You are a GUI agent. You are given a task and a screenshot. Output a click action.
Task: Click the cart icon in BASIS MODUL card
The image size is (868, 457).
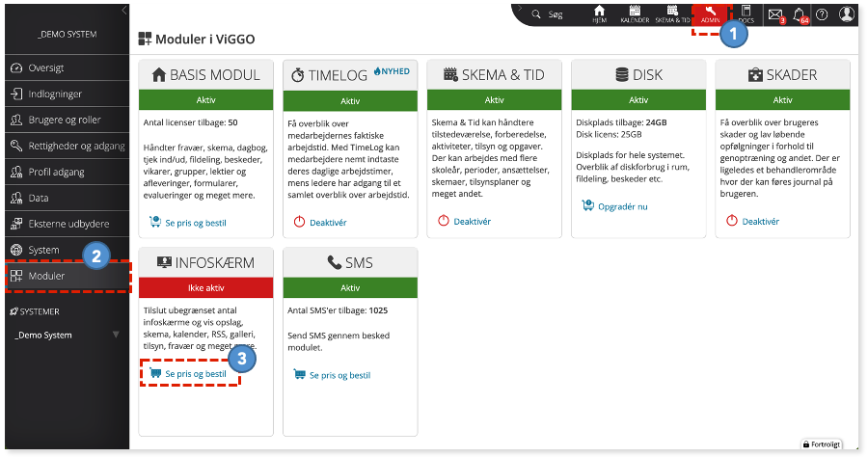click(155, 222)
